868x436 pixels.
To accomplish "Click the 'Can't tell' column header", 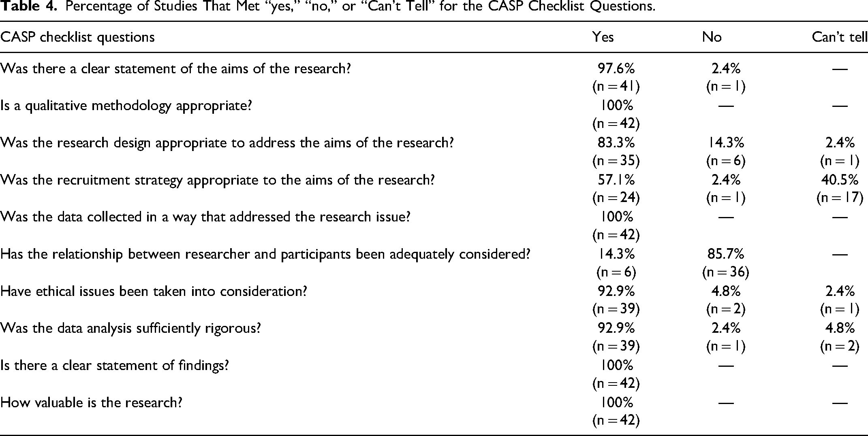I will pos(840,37).
